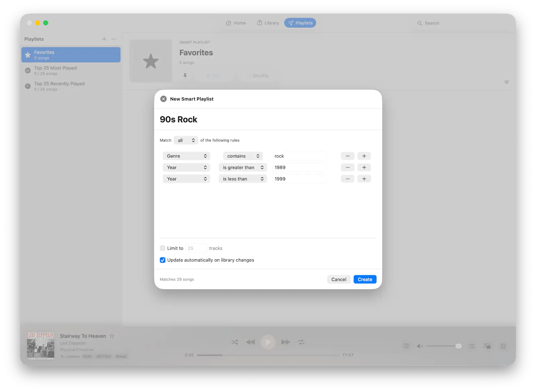
Task: Click the Shuffle button for Favorites
Action: coord(258,76)
